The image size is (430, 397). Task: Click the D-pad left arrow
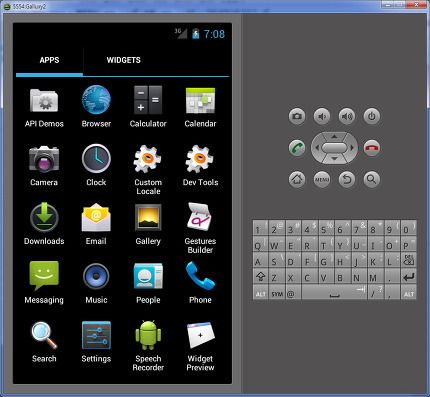(317, 148)
